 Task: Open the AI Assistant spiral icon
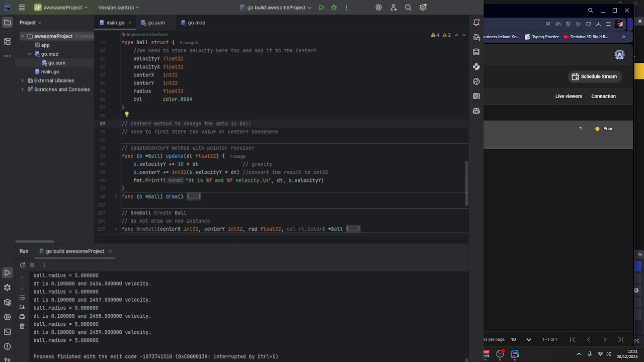coord(379,8)
